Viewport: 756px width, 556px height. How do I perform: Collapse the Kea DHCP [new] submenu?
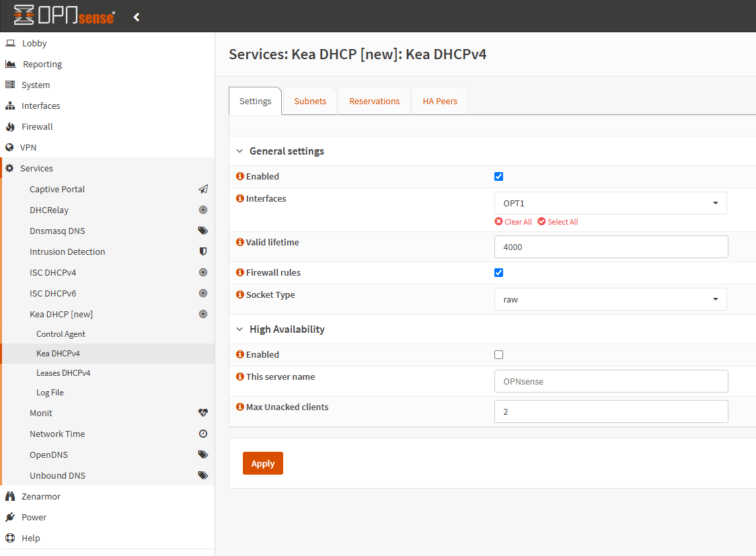coord(108,314)
